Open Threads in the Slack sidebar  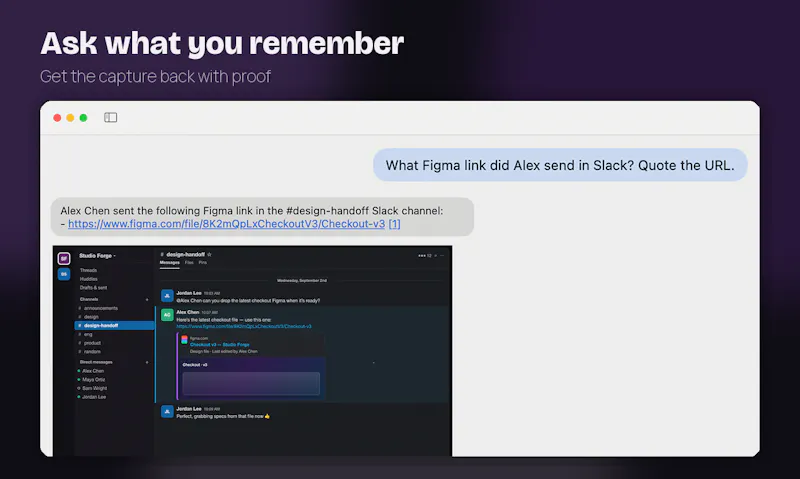tap(88, 270)
